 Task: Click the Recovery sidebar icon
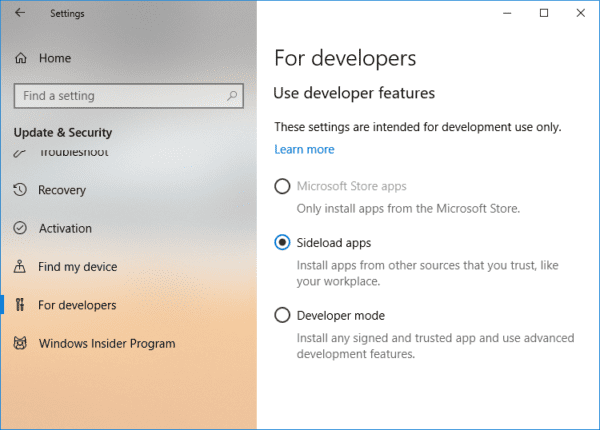pos(21,190)
